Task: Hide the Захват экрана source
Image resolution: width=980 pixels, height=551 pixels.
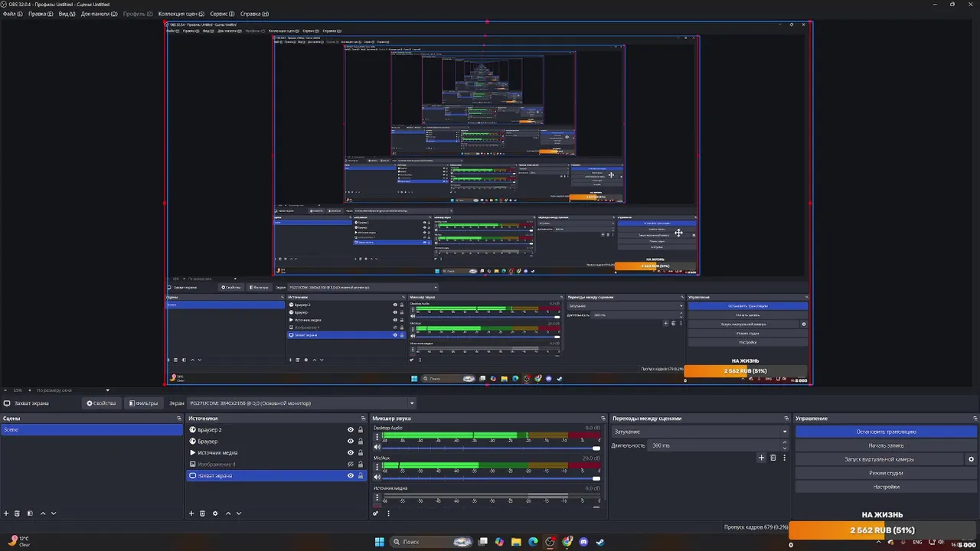Action: pos(351,475)
